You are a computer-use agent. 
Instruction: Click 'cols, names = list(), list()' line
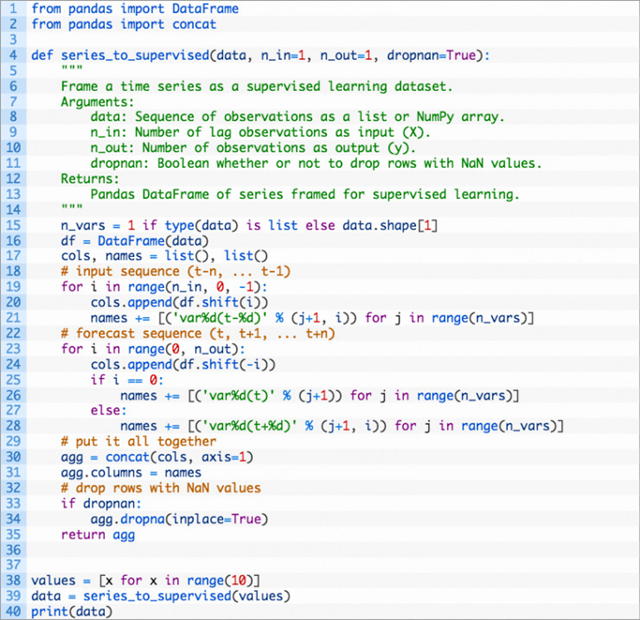click(x=164, y=256)
